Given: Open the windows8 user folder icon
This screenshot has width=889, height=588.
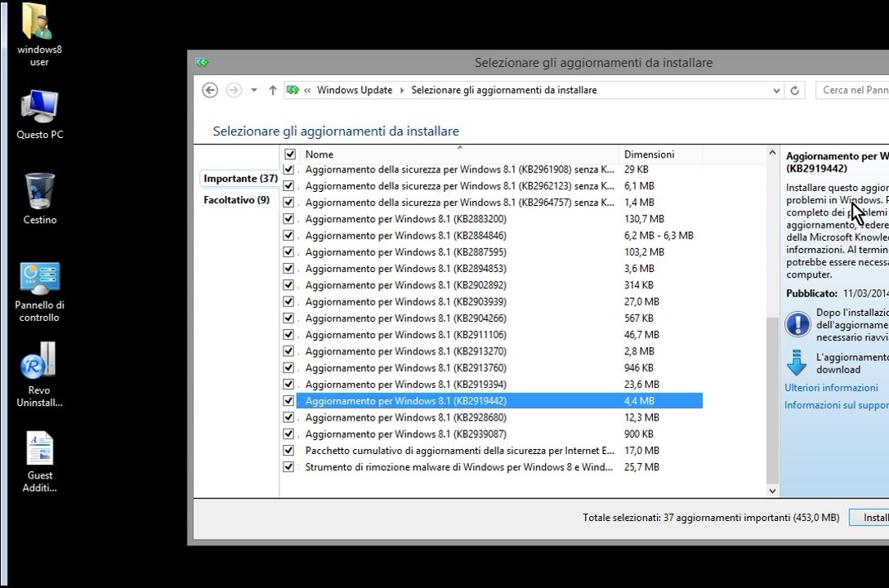Looking at the screenshot, I should tap(38, 35).
